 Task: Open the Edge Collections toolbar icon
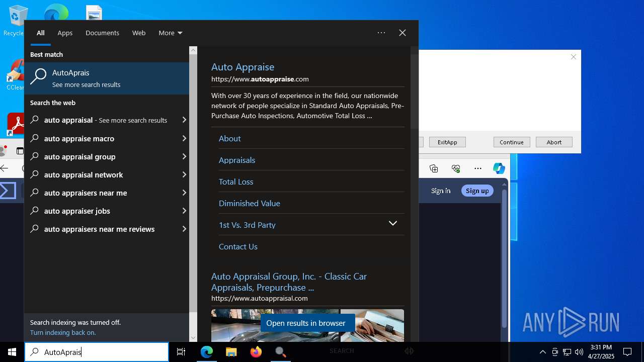(434, 168)
